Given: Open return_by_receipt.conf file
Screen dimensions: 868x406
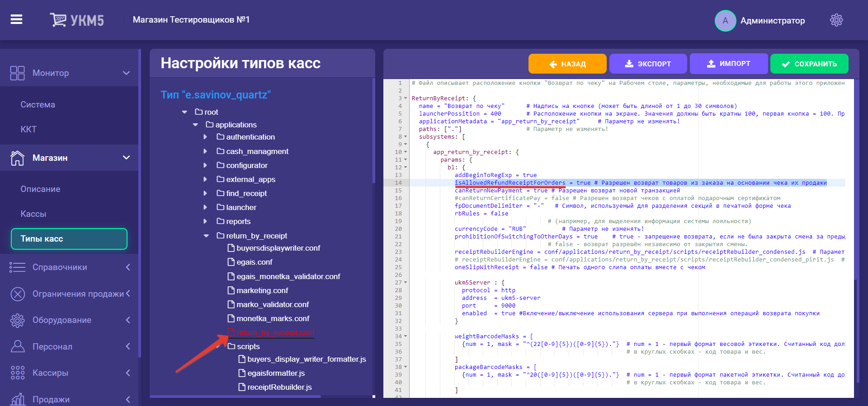Looking at the screenshot, I should 275,333.
